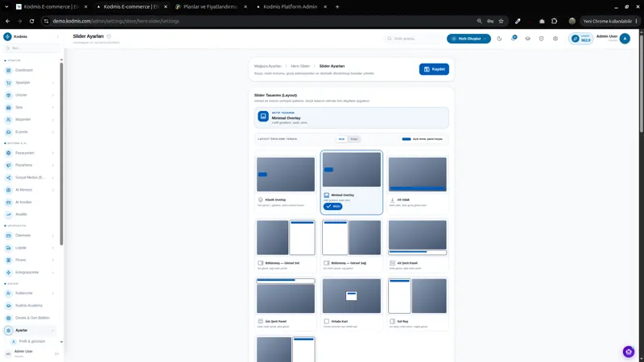Switch to Kodmis Platform Admin browser tab
Viewport: 644px width, 362px height.
click(291, 6)
